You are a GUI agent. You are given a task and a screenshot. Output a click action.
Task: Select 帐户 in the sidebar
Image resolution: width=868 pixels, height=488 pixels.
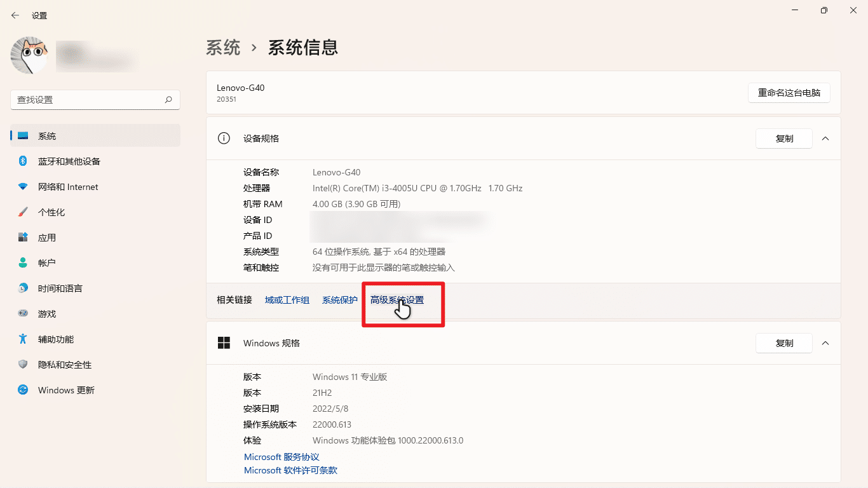coord(47,263)
